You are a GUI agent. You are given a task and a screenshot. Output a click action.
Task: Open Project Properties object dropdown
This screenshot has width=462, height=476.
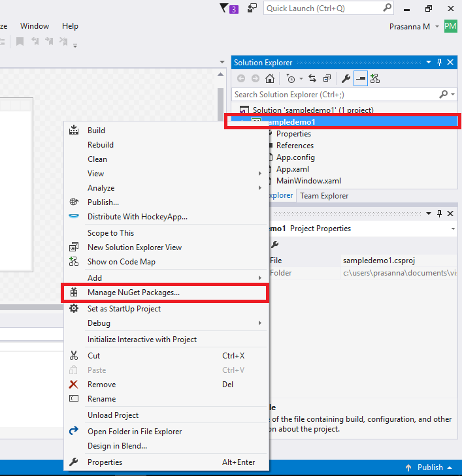coord(453,229)
